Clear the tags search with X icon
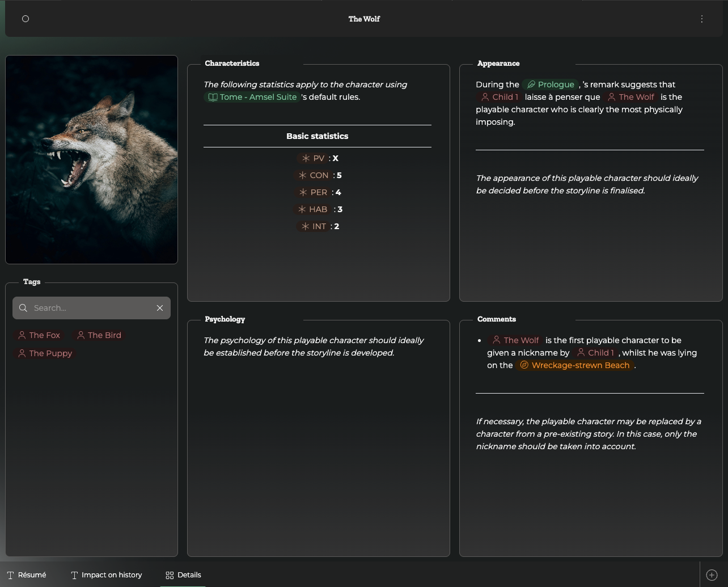Screen dimensions: 728x587 (x=160, y=308)
